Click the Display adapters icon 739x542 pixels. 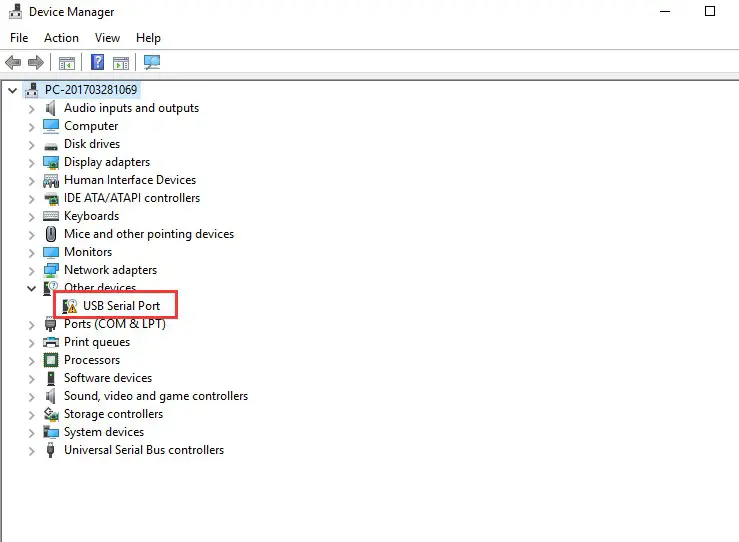(51, 162)
